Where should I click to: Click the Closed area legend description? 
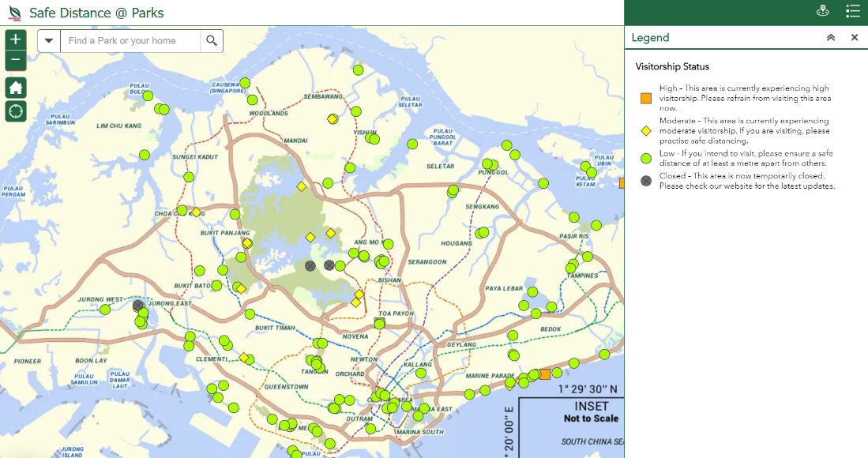(x=747, y=181)
